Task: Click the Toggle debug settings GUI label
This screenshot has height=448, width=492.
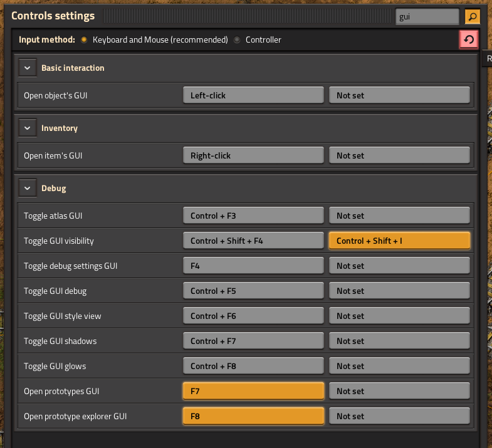Action: tap(71, 266)
